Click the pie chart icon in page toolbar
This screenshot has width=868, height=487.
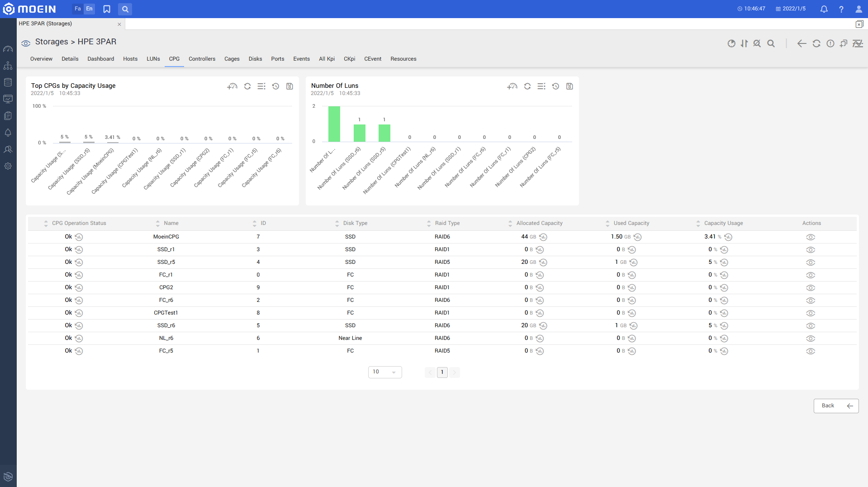pos(731,43)
